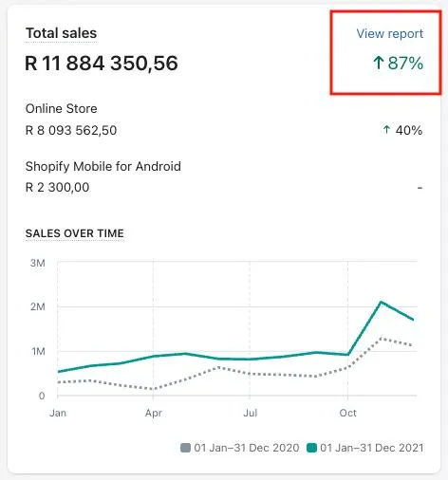Click the 01 Jan–31 Dec 2020 legend text
Screen dimensions: 448x480
click(x=247, y=448)
